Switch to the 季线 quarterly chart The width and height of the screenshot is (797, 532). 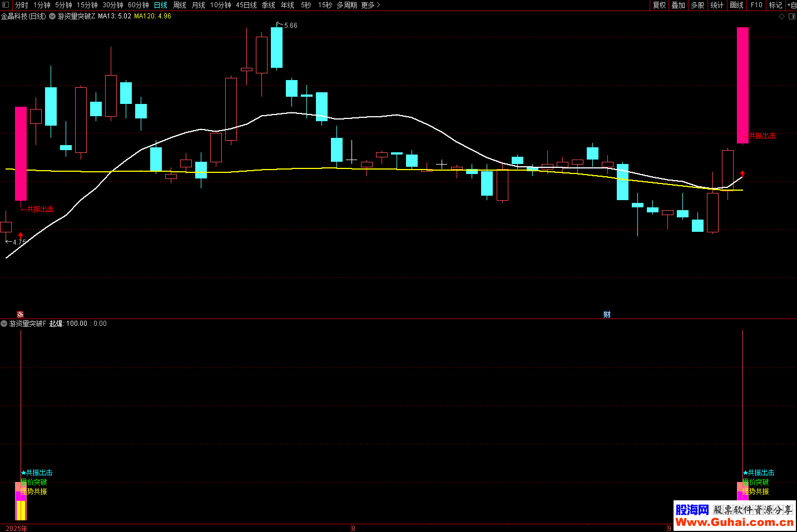point(269,5)
